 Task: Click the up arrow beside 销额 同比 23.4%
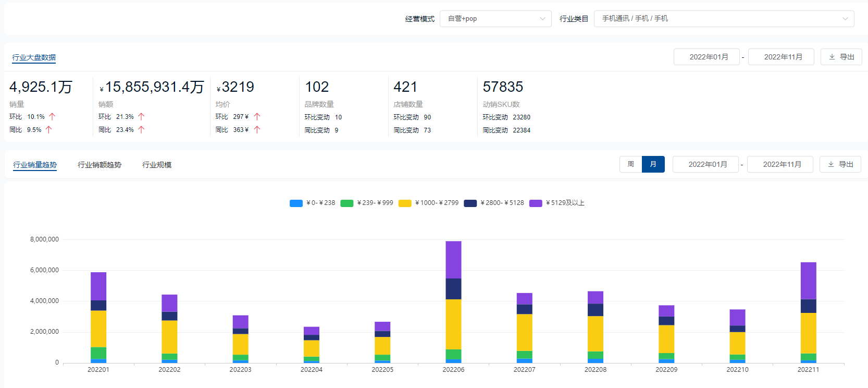[x=141, y=130]
